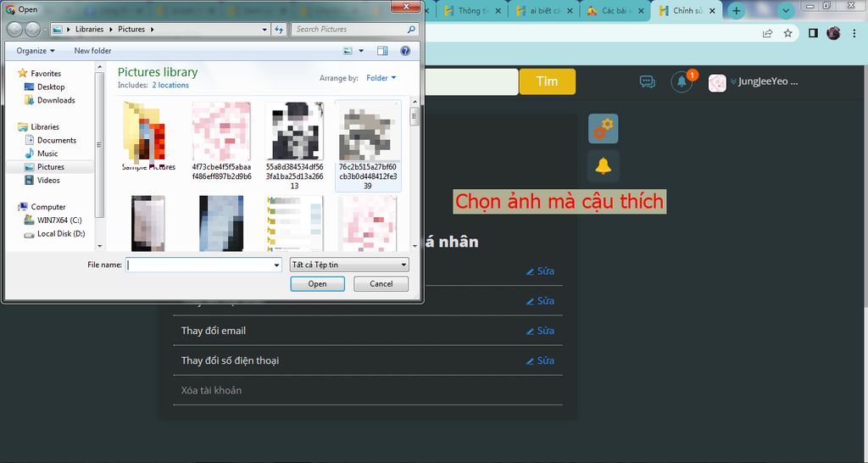Expand the File name history dropdown arrow
The image size is (868, 463).
277,265
